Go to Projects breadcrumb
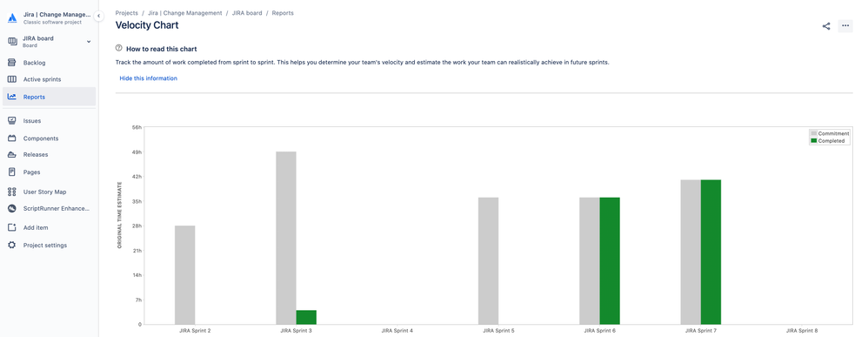This screenshot has height=337, width=868. pyautogui.click(x=126, y=13)
